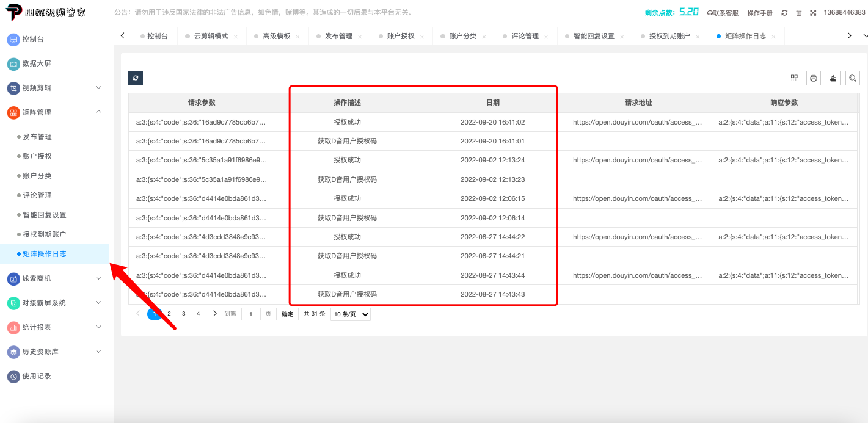The image size is (868, 423).
Task: Click the header refresh icon
Action: tap(784, 13)
